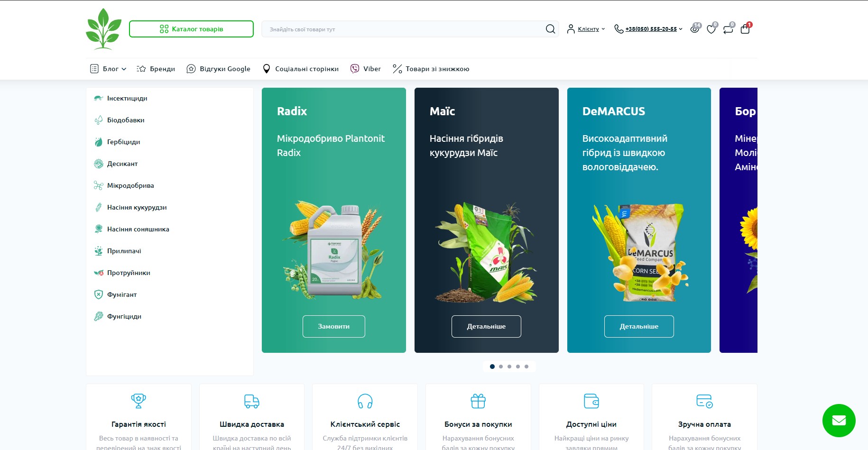Viewport: 868px width, 450px height.
Task: Select the fourth carousel dot
Action: [x=518, y=367]
